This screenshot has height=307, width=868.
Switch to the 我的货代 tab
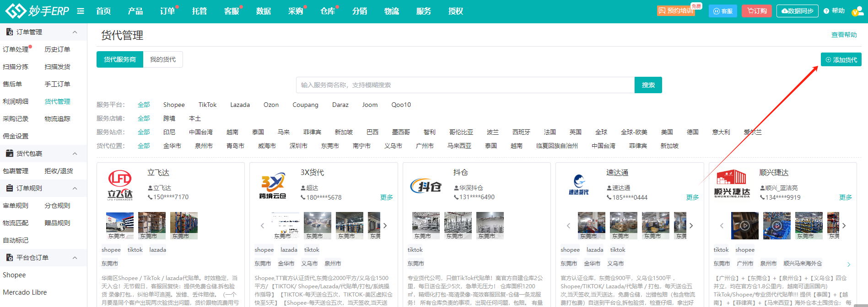coord(163,59)
